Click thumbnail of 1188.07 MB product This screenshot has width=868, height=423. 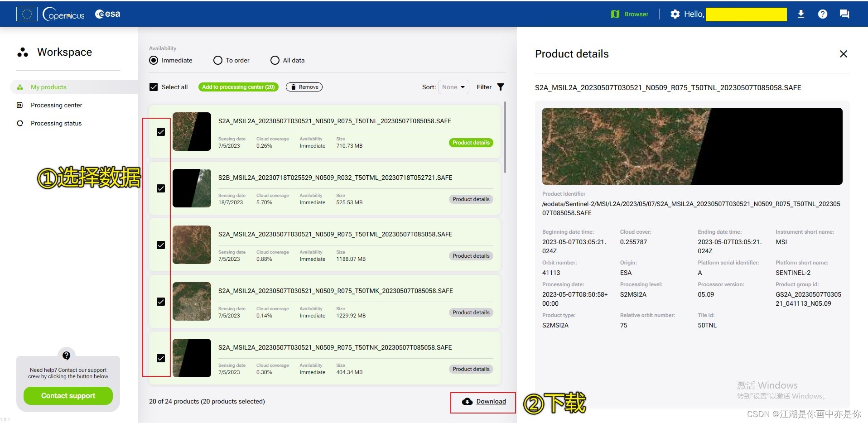click(x=192, y=245)
